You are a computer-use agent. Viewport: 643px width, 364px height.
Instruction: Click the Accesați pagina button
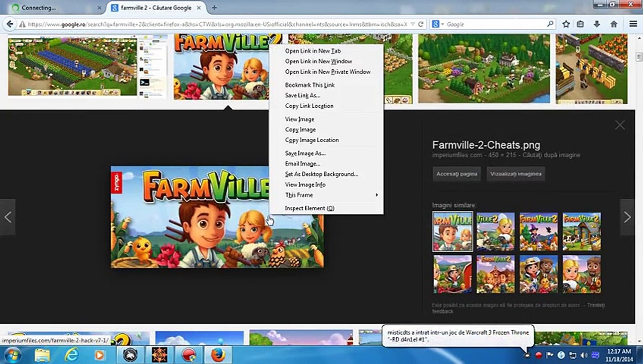(x=456, y=174)
